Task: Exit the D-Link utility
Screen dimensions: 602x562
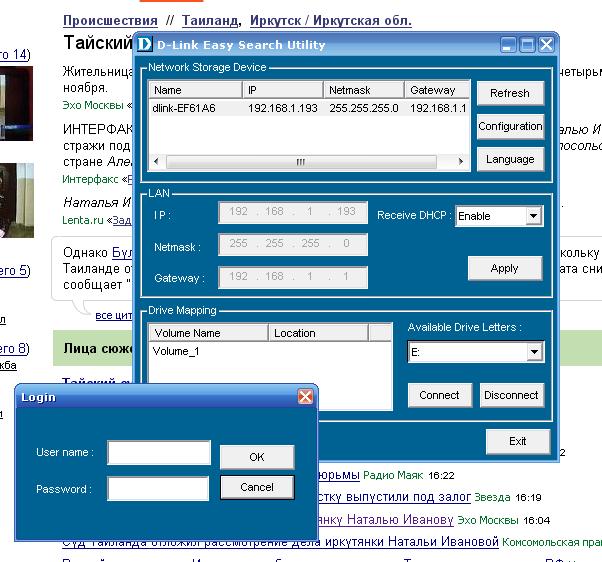Action: pos(518,441)
